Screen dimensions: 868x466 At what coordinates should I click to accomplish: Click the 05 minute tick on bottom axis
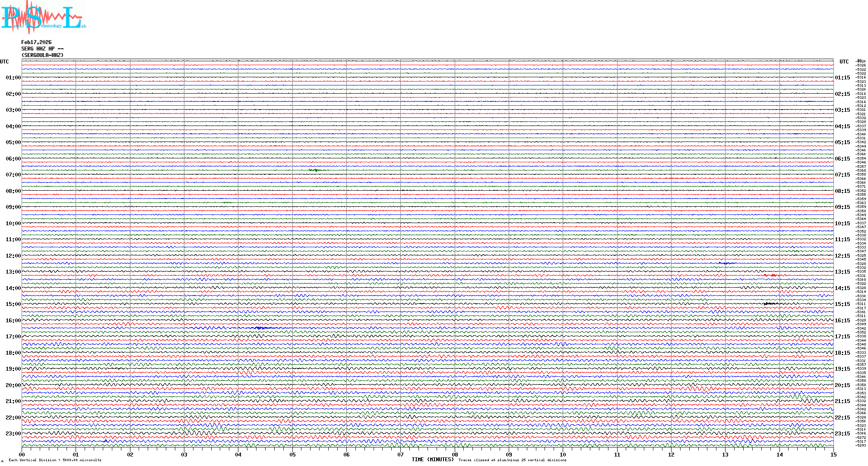pos(292,454)
